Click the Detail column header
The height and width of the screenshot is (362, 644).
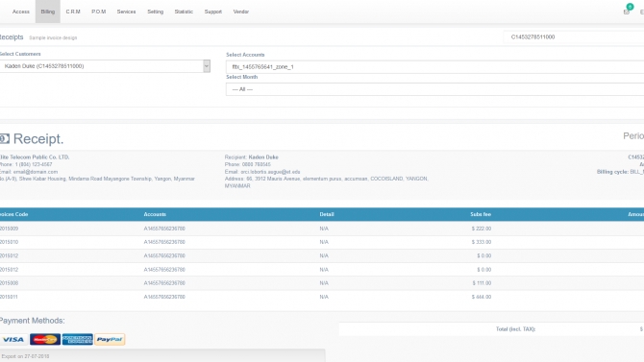[327, 214]
